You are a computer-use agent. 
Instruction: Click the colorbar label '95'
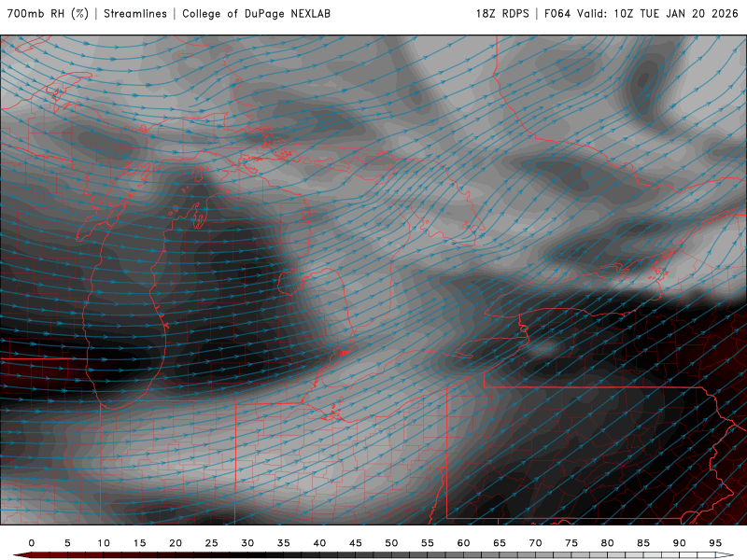point(715,543)
